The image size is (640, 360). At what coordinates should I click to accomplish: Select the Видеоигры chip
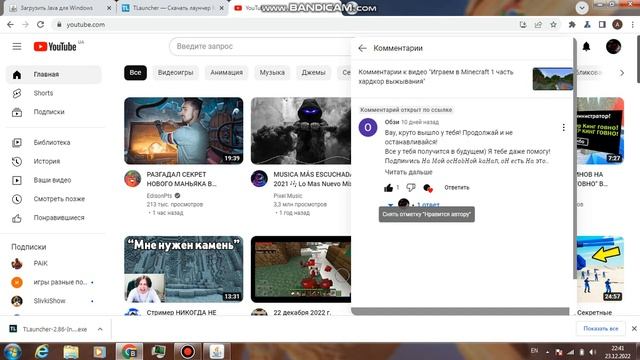coord(176,73)
